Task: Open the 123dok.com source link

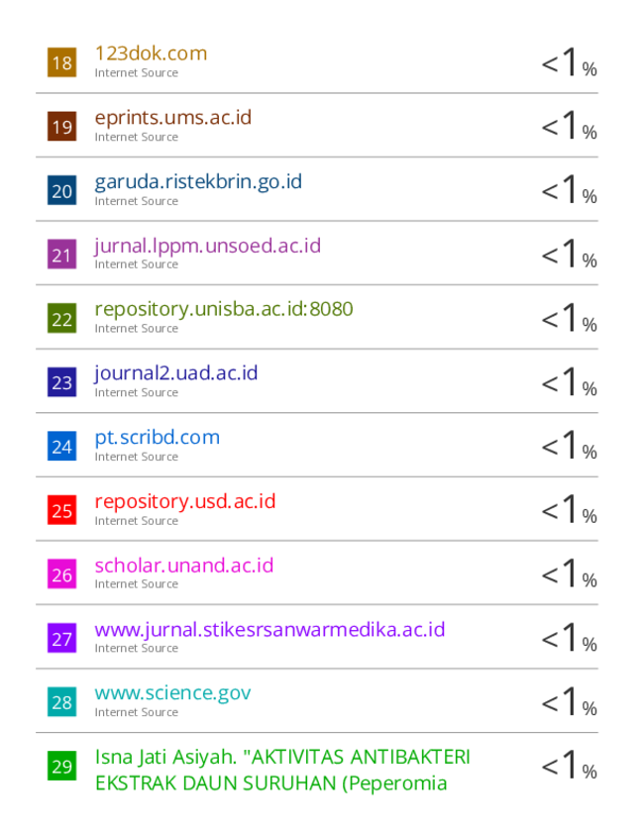Action: pyautogui.click(x=151, y=53)
